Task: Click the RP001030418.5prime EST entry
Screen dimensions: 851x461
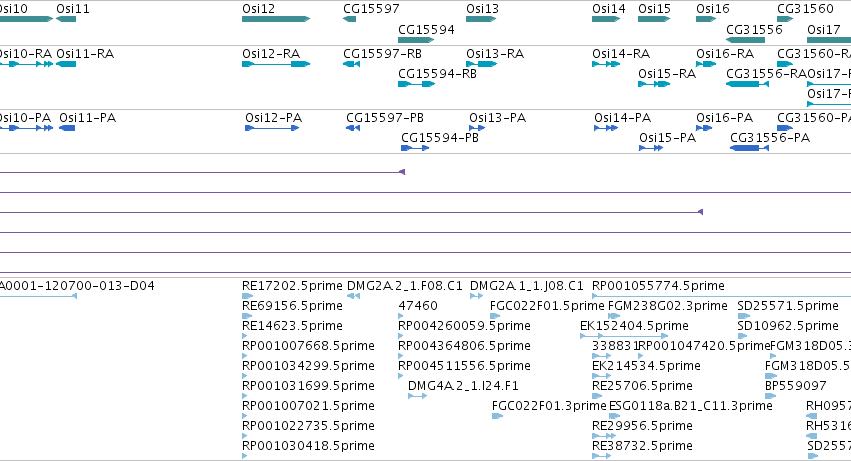Action: [308, 446]
